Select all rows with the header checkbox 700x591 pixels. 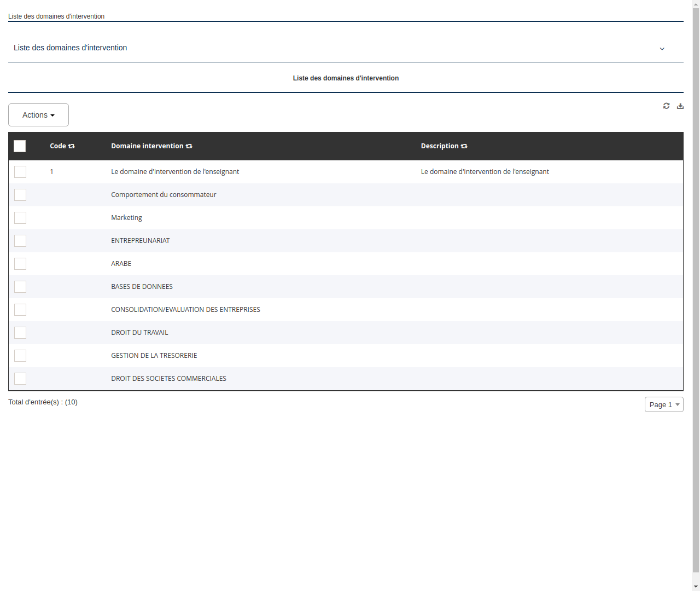pyautogui.click(x=20, y=146)
